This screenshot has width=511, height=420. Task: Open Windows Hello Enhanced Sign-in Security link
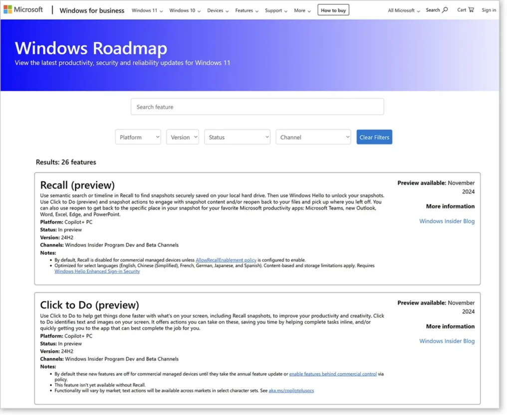[97, 271]
